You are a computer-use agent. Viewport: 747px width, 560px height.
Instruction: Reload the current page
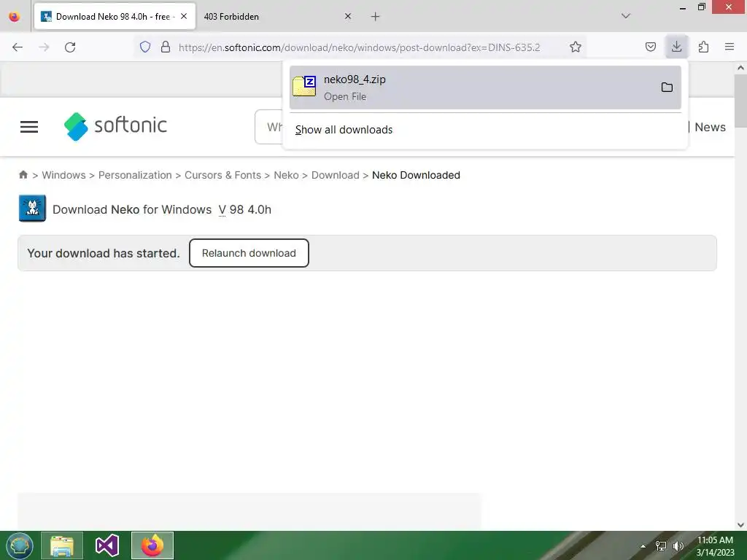pos(70,47)
